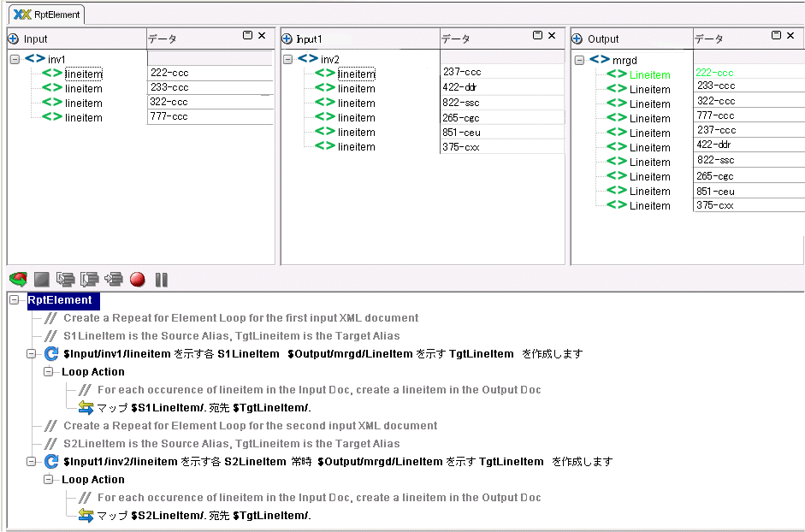The width and height of the screenshot is (805, 532).
Task: Close the Output panel
Action: [x=790, y=35]
